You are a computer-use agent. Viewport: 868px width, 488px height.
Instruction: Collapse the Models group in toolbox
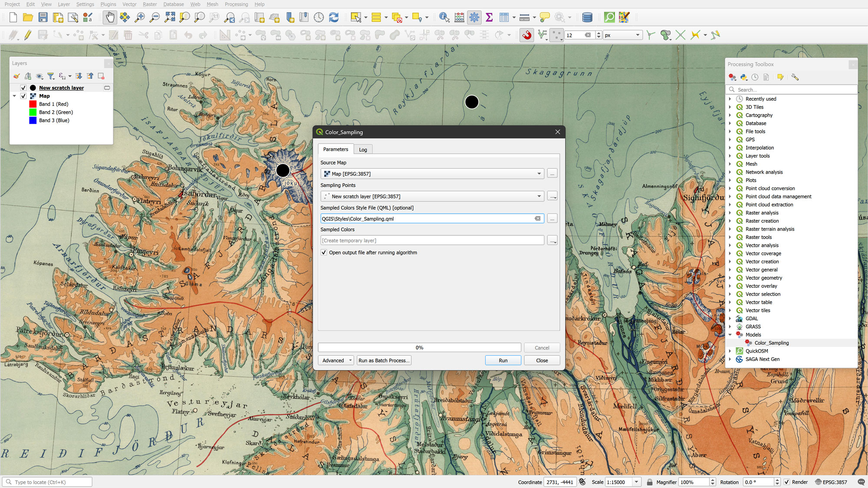pyautogui.click(x=730, y=335)
